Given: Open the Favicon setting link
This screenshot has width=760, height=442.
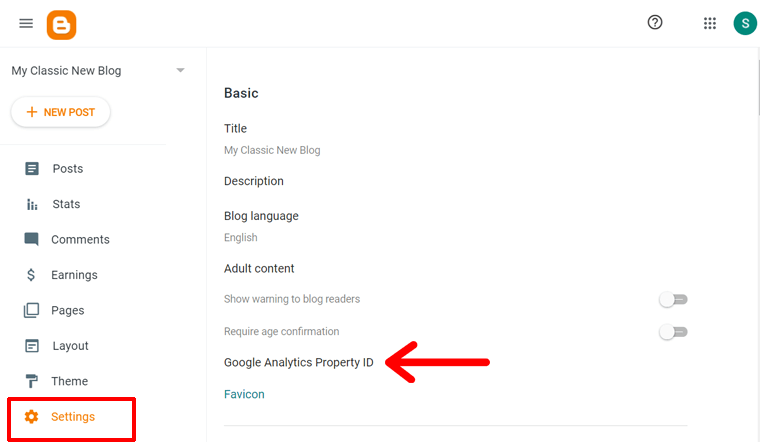Looking at the screenshot, I should tap(244, 394).
